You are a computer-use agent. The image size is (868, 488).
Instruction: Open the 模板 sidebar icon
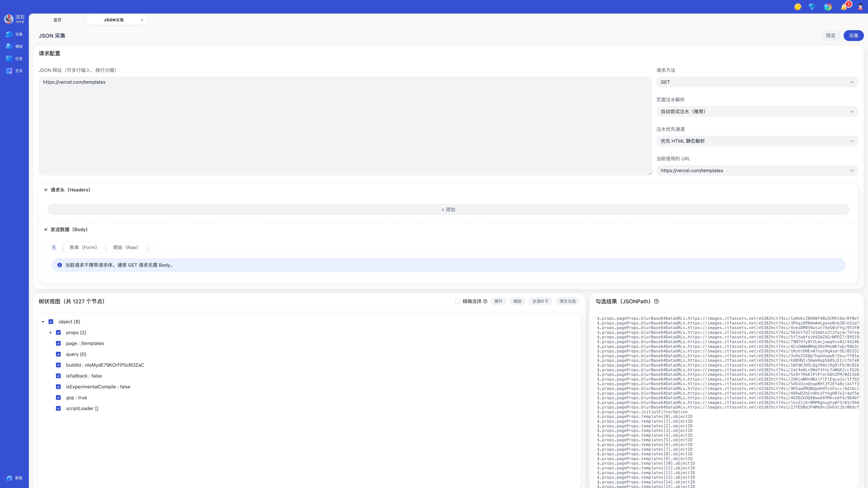(x=9, y=46)
